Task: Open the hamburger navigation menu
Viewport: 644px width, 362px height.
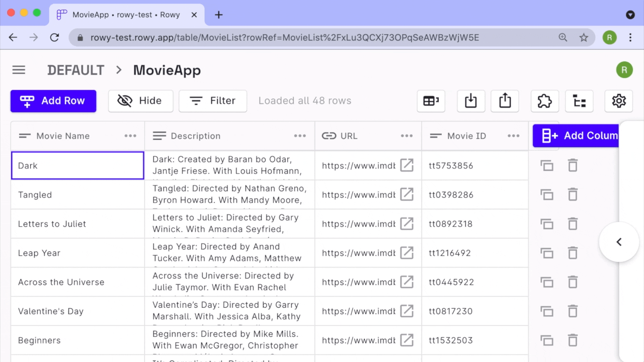Action: (x=19, y=70)
